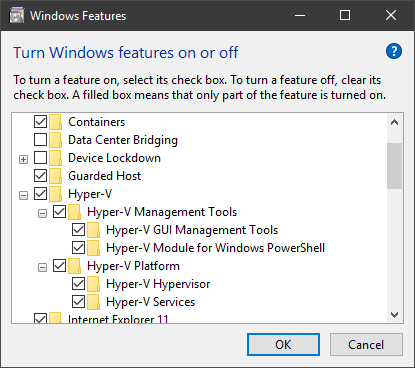Uncheck the Containers checkbox
Viewport: 415px width, 368px height.
(40, 122)
